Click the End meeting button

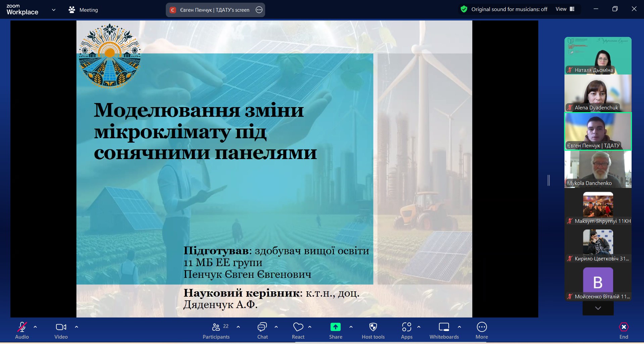[x=624, y=331]
